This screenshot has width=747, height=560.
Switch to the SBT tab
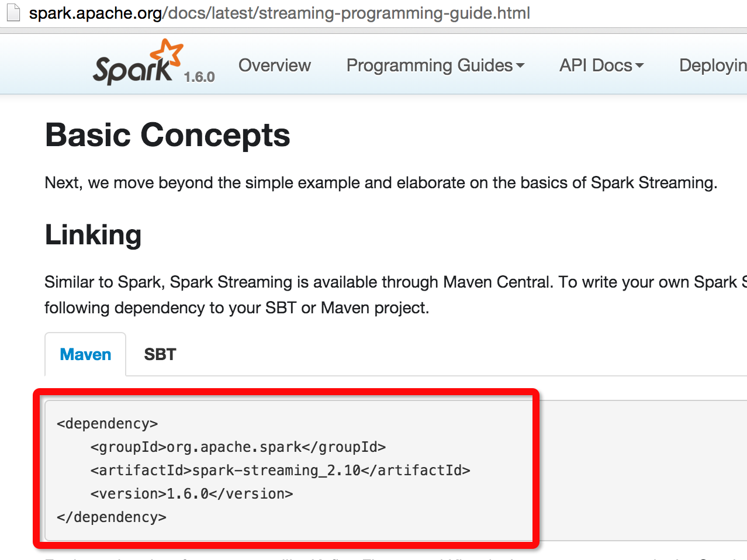(x=160, y=354)
